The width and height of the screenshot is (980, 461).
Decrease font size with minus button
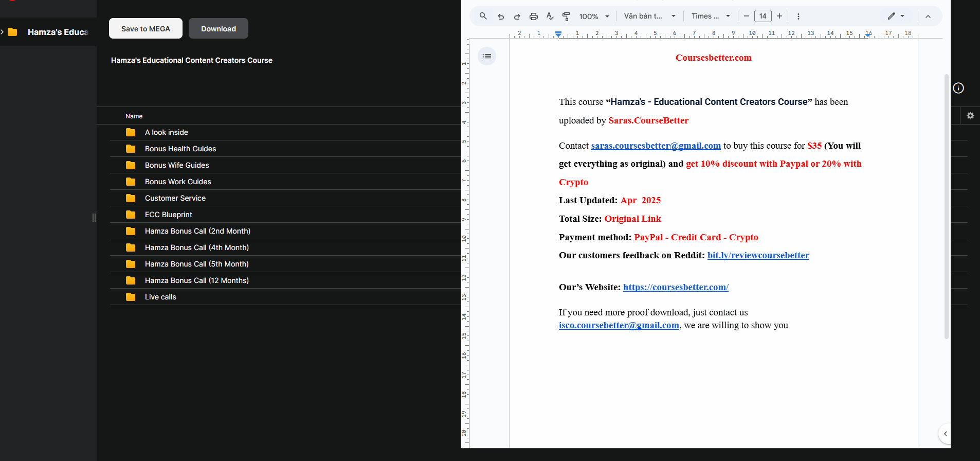pyautogui.click(x=746, y=16)
